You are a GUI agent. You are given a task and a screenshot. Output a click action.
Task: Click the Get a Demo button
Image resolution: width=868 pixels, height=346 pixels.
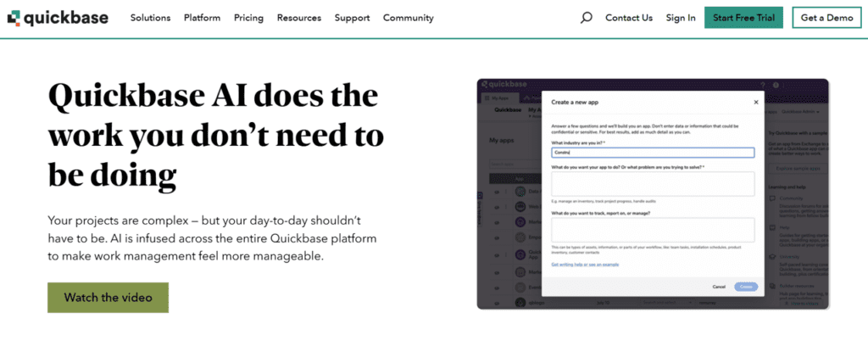coord(826,18)
